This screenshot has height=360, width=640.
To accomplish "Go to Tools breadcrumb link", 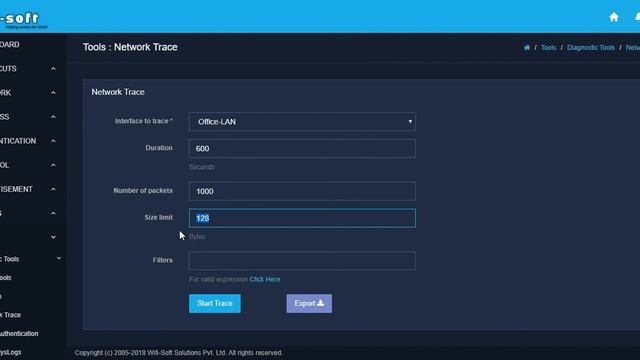I will point(548,48).
